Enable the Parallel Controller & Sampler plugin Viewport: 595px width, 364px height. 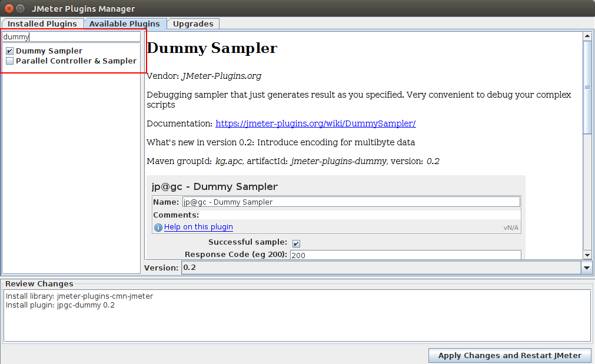coord(9,61)
